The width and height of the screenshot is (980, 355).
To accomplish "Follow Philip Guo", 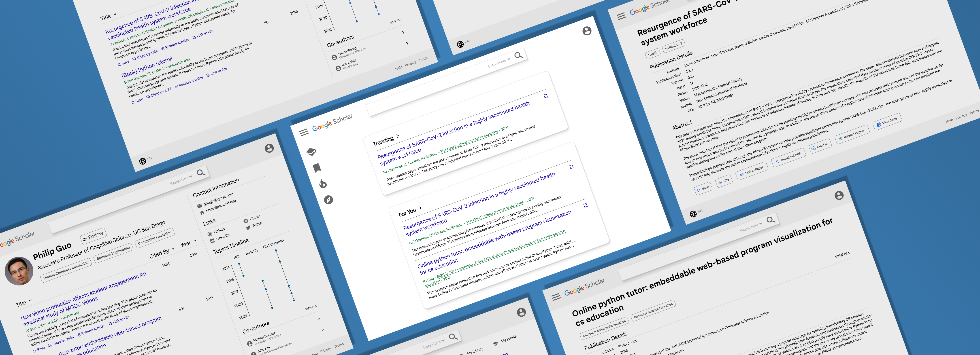I will click(93, 236).
